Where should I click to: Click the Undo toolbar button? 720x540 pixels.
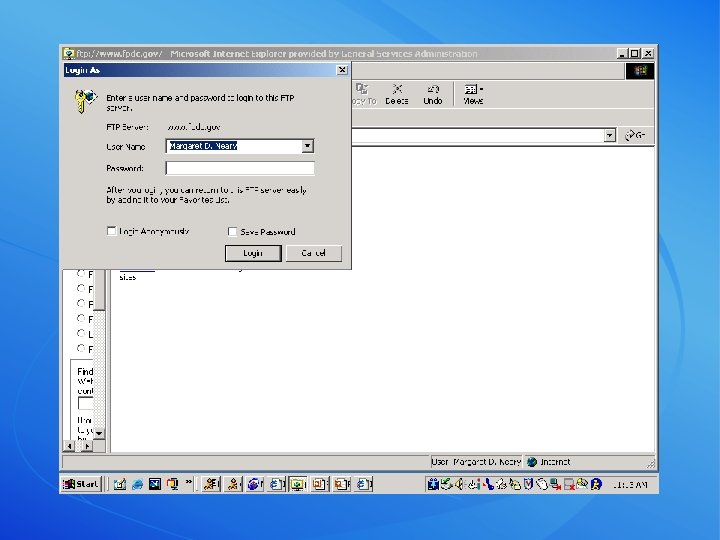(x=433, y=95)
